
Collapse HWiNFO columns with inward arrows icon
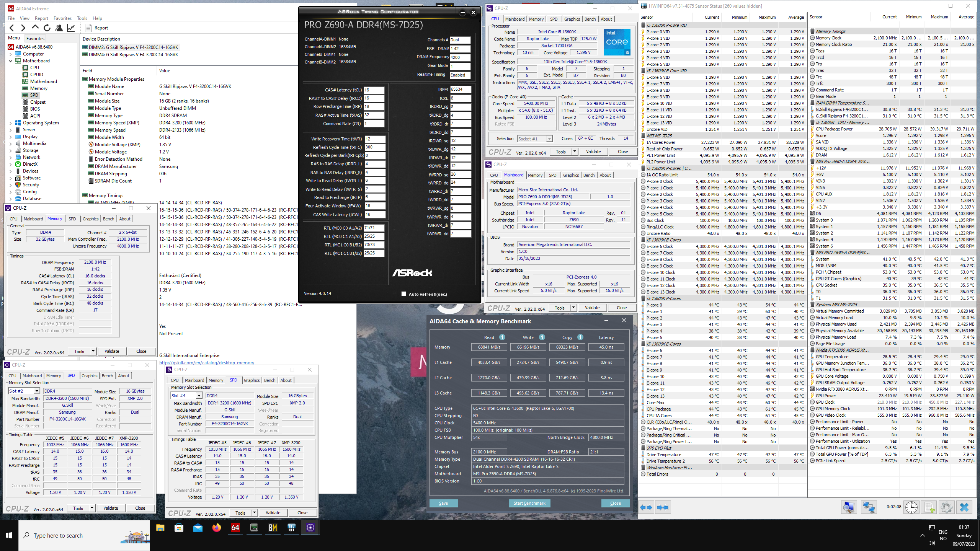pyautogui.click(x=662, y=507)
